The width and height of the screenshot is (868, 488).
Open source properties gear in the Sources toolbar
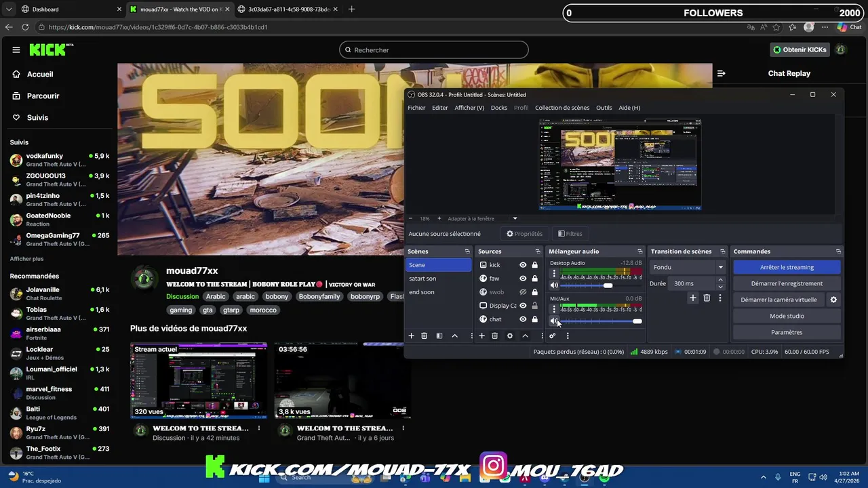click(510, 335)
